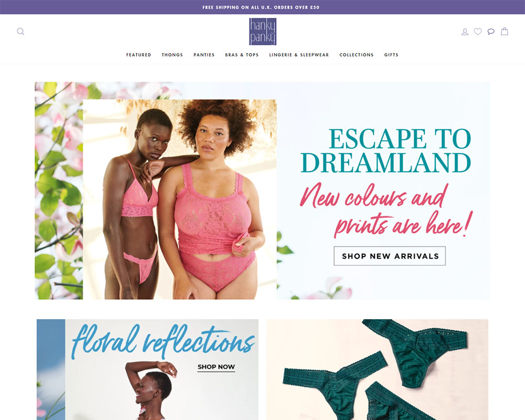Open the Bras & Tops menu
The image size is (525, 420).
pyautogui.click(x=241, y=55)
